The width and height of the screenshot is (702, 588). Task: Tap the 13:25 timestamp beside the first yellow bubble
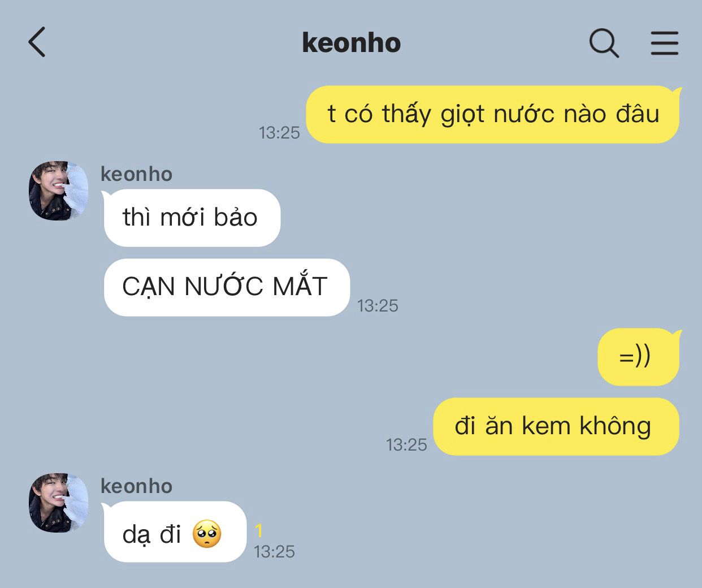[279, 133]
